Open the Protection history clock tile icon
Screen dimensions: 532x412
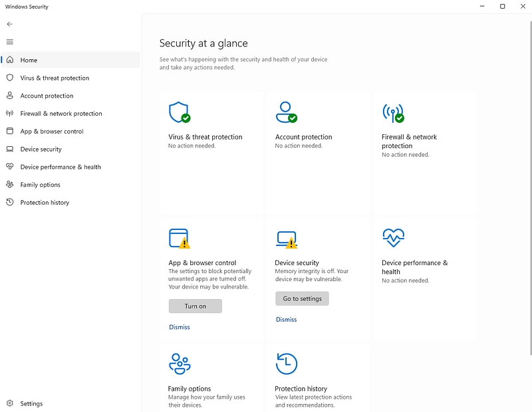[x=287, y=364]
